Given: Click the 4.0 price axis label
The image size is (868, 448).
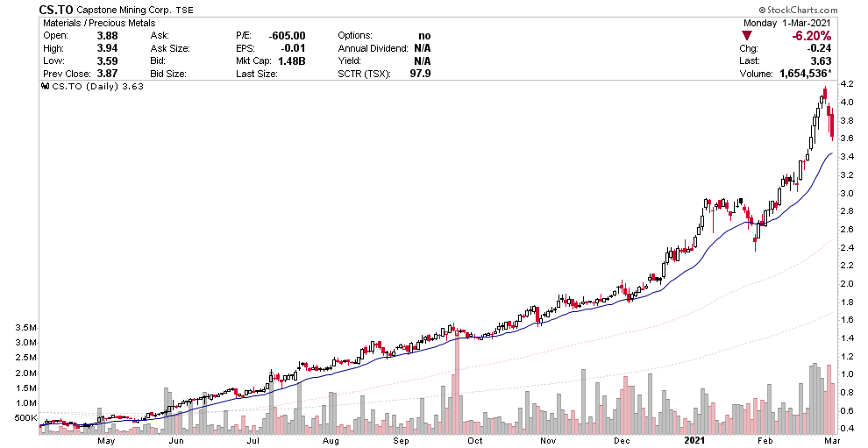Looking at the screenshot, I should click(847, 103).
